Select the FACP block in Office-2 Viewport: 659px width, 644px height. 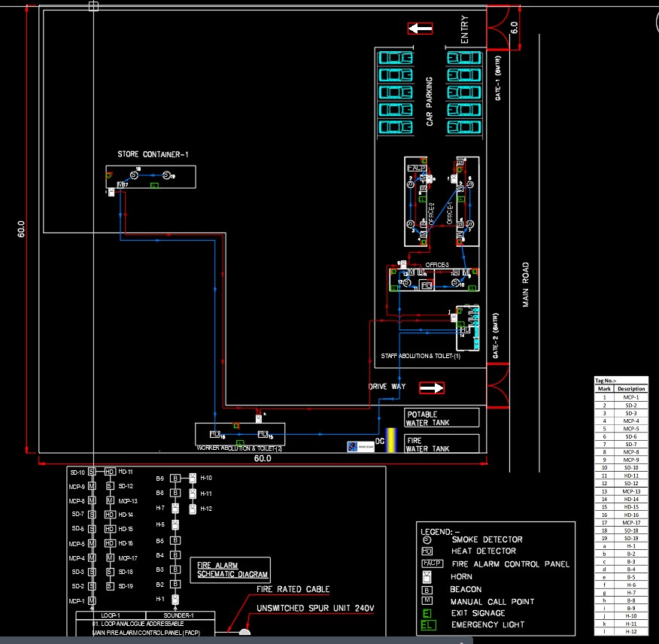[x=415, y=166]
